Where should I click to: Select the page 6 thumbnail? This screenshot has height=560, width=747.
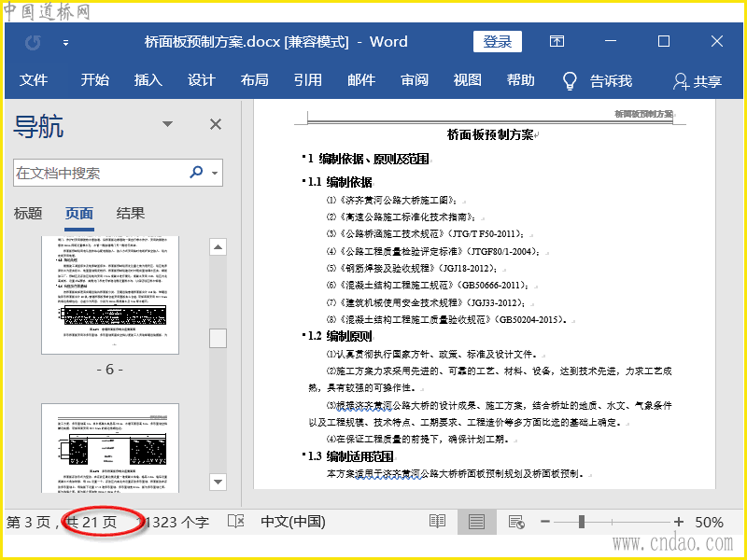point(110,294)
